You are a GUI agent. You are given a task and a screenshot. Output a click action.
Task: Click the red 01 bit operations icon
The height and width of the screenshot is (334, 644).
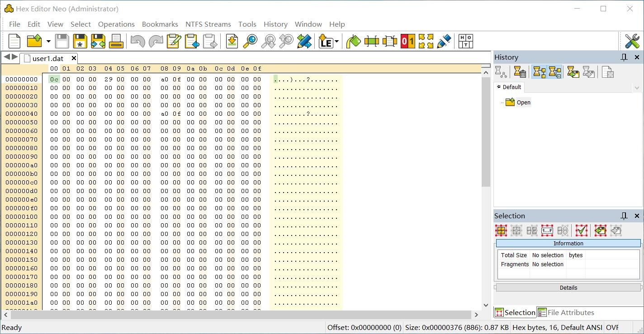[x=407, y=41]
